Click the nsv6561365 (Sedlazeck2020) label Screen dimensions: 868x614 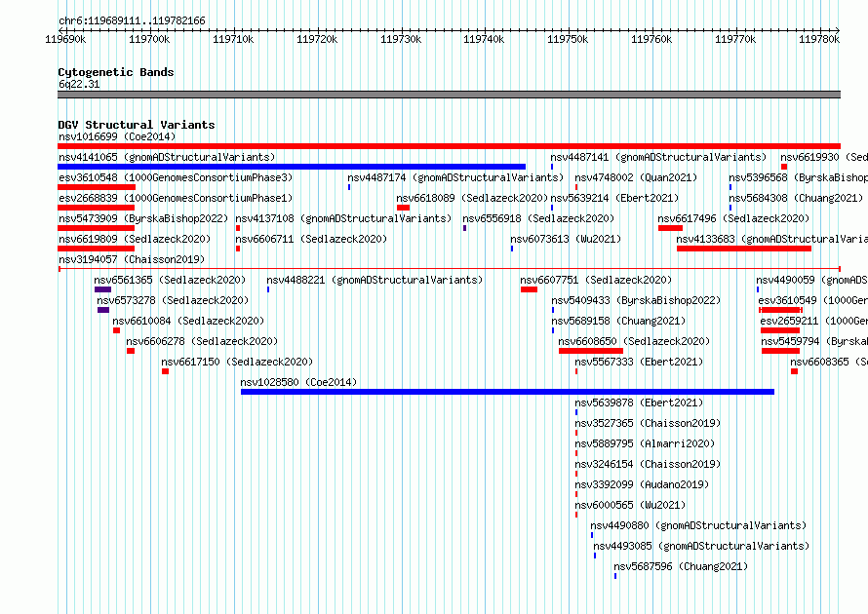coord(170,280)
